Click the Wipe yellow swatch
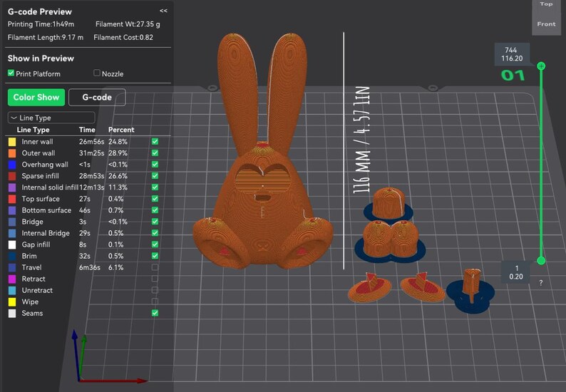 pyautogui.click(x=12, y=301)
